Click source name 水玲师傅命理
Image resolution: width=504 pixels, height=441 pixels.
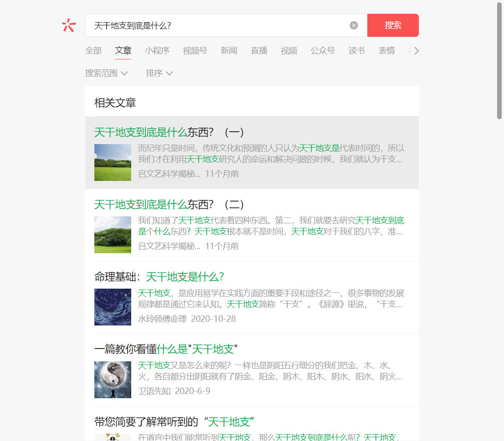pyautogui.click(x=162, y=319)
